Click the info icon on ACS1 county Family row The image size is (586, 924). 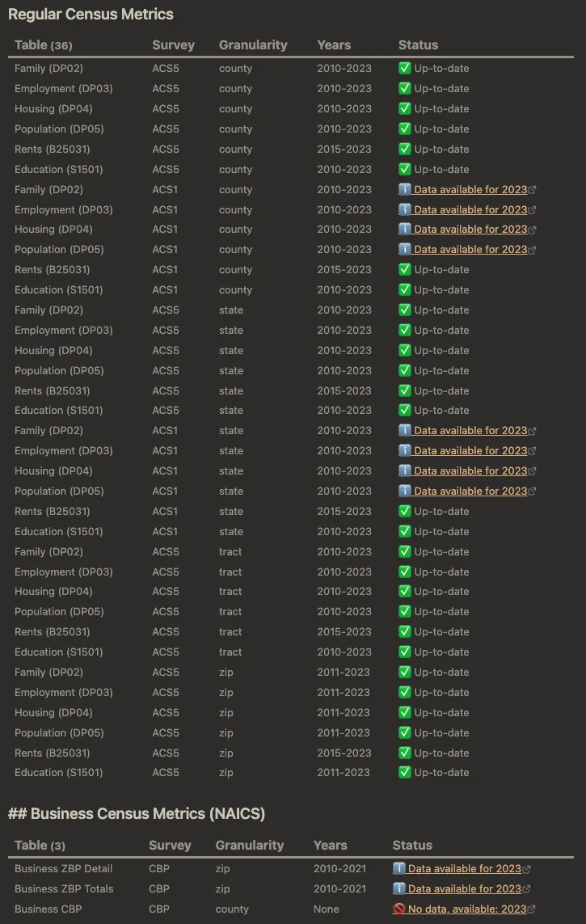coord(405,189)
